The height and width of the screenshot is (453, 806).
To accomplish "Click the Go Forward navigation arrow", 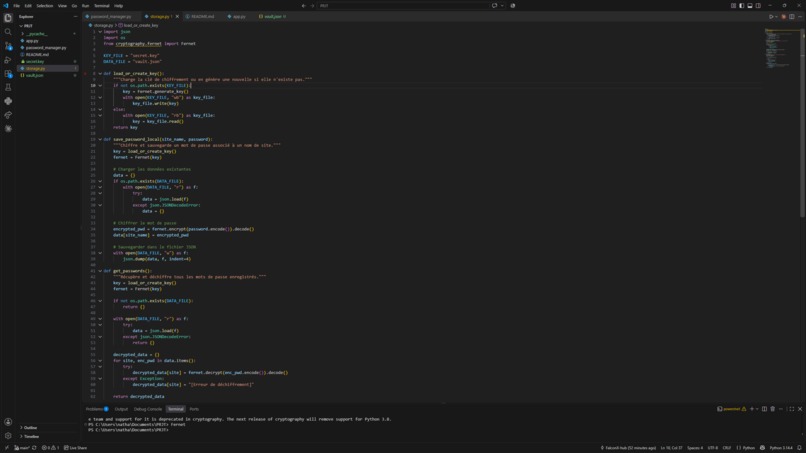I will tap(312, 6).
